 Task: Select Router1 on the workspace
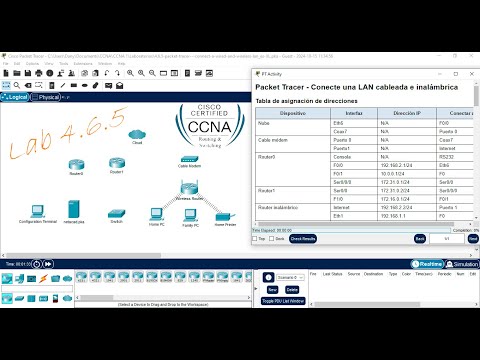pos(117,163)
